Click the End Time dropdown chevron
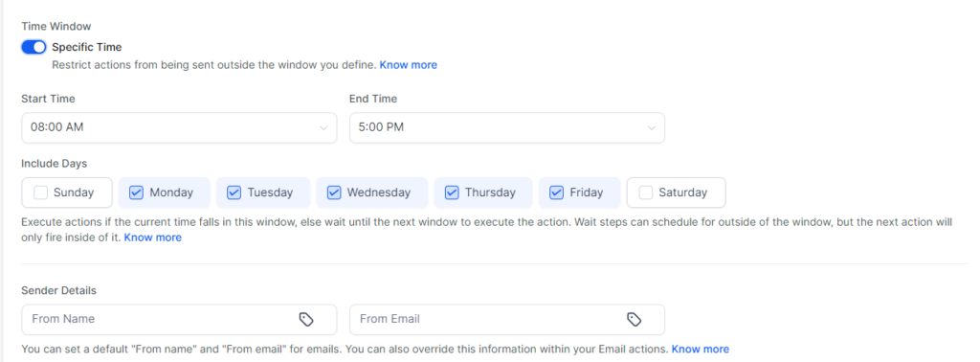Screen dimensions: 980x362 (x=651, y=127)
